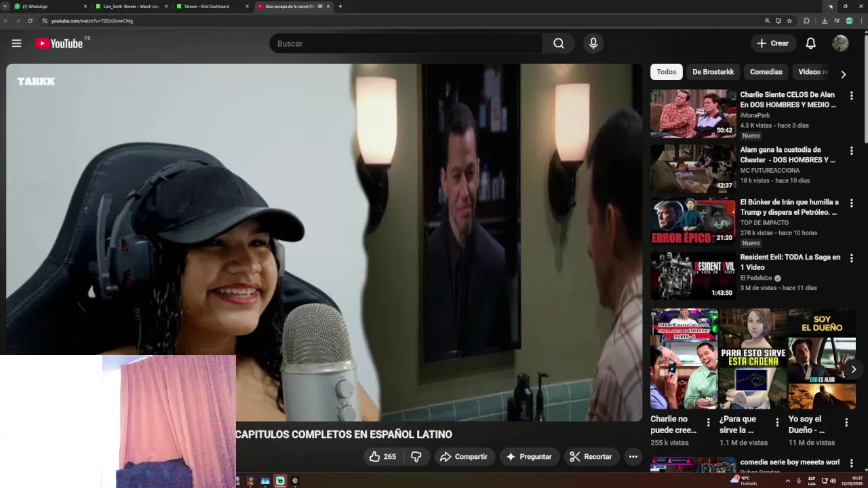Screen dimensions: 868x488
Task: Show hidden system tray icons chevron
Action: point(787,481)
